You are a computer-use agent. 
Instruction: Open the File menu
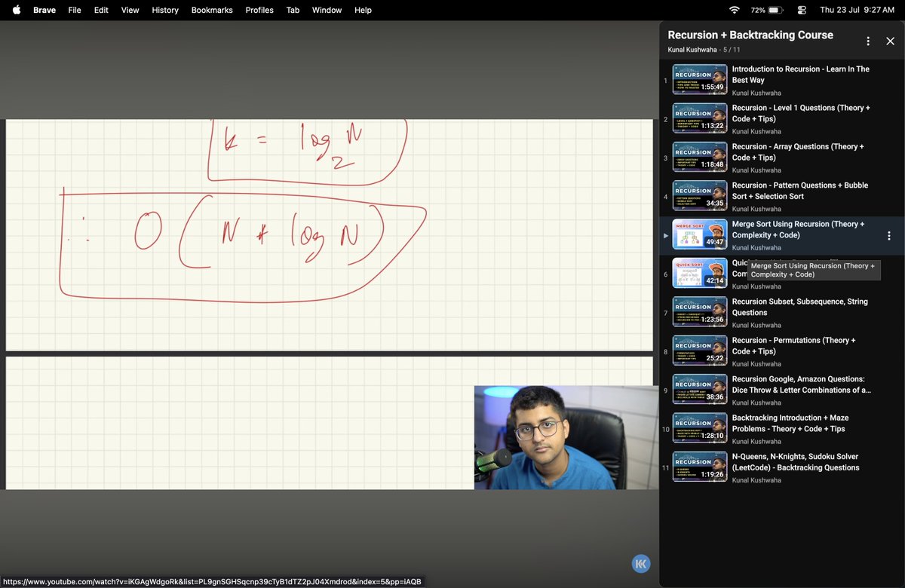(x=75, y=10)
